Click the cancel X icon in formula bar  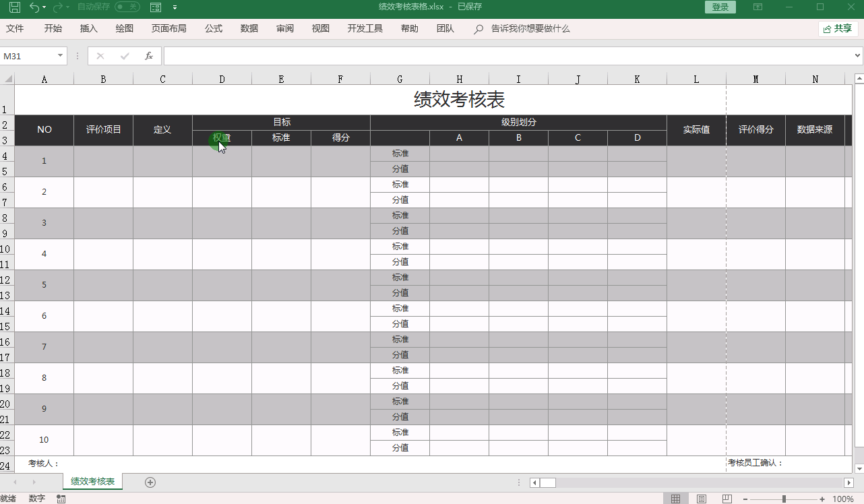(100, 56)
